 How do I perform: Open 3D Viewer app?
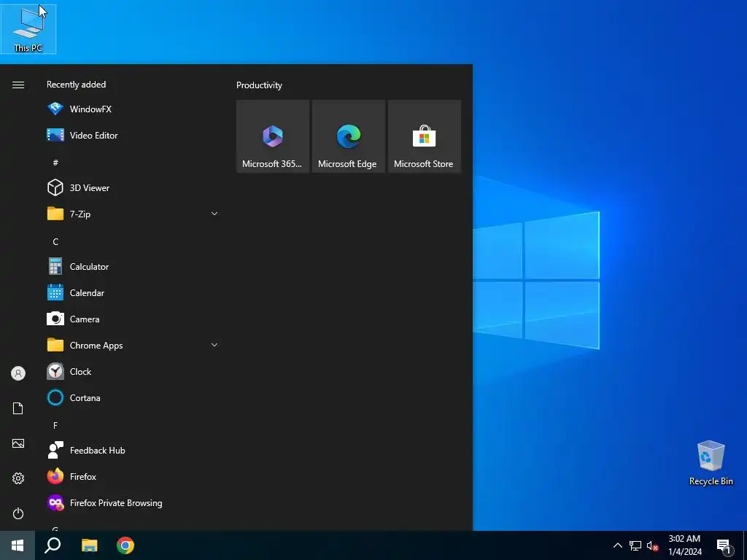(133, 187)
